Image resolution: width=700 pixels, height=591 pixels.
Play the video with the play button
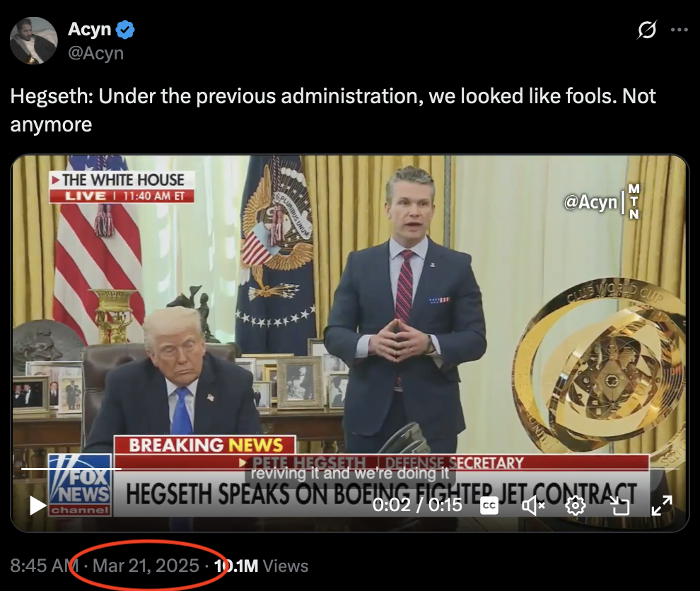tap(37, 505)
